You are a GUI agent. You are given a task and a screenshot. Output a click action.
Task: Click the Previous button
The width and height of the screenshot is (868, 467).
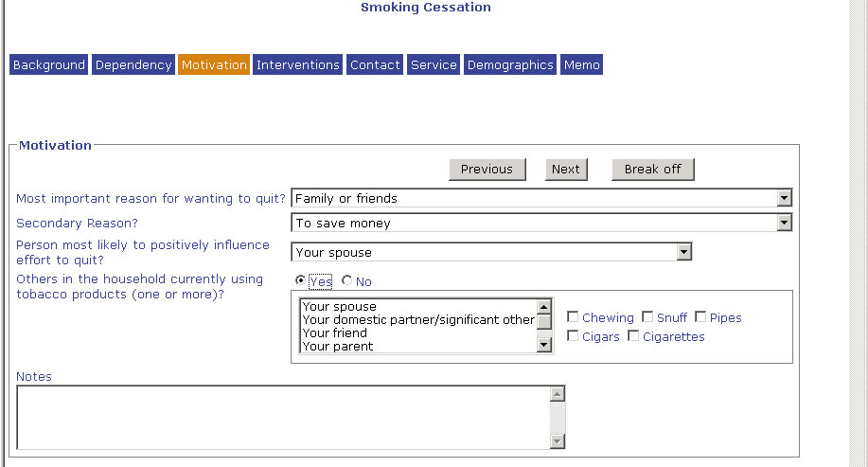point(487,170)
